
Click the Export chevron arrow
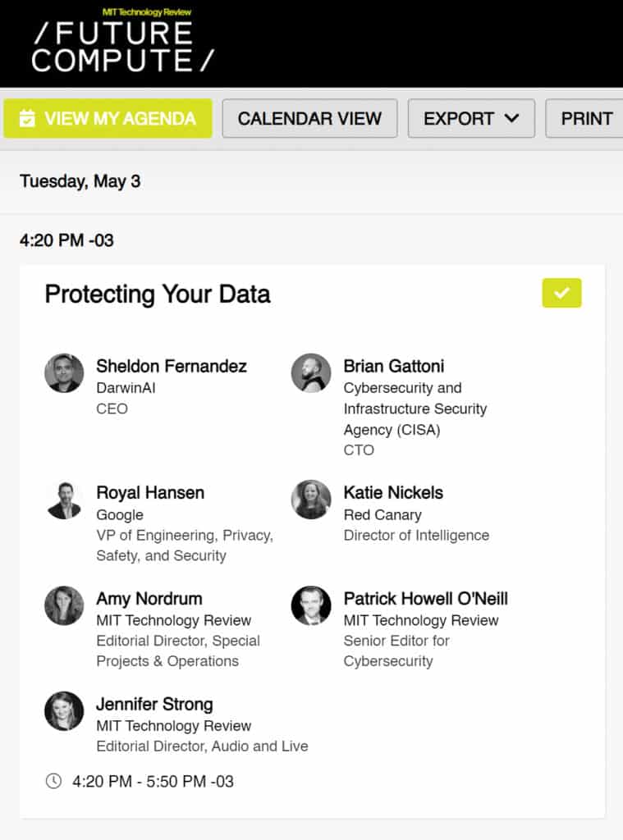512,118
